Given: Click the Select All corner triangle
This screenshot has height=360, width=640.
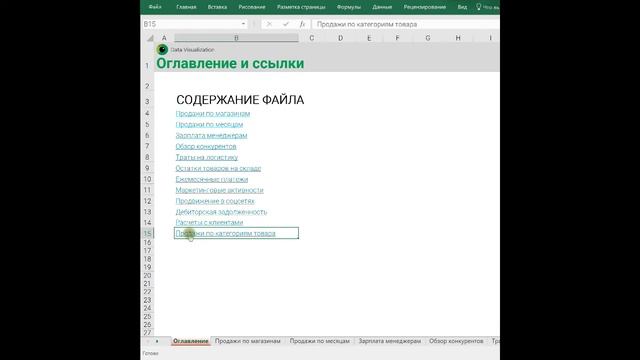Looking at the screenshot, I should pyautogui.click(x=150, y=38).
